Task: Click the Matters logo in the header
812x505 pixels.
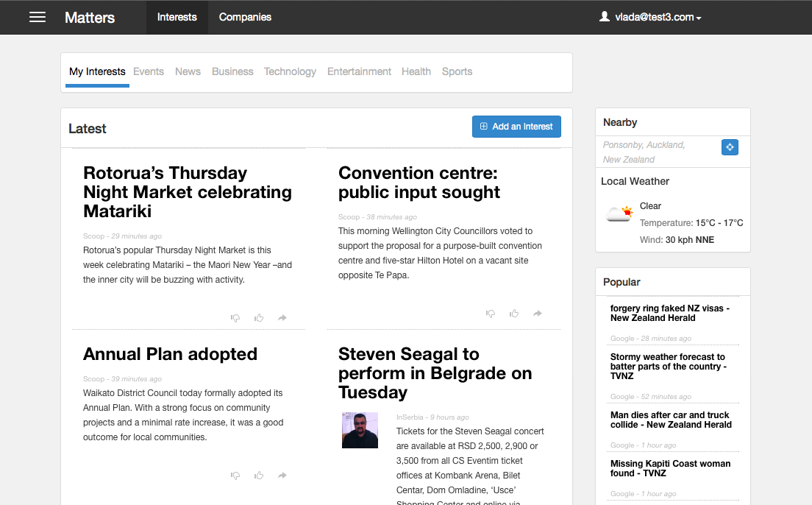Action: tap(90, 17)
